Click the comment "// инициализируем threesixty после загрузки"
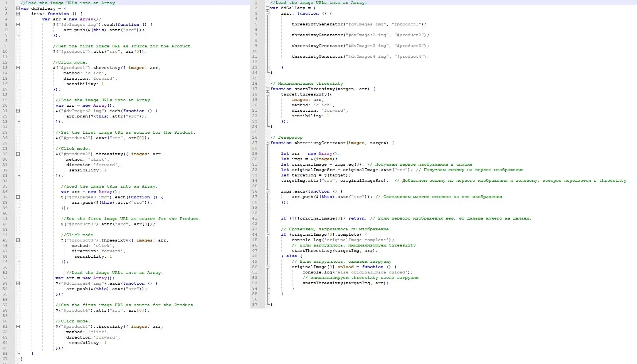Screen dimensions: 637x364 point(360,278)
